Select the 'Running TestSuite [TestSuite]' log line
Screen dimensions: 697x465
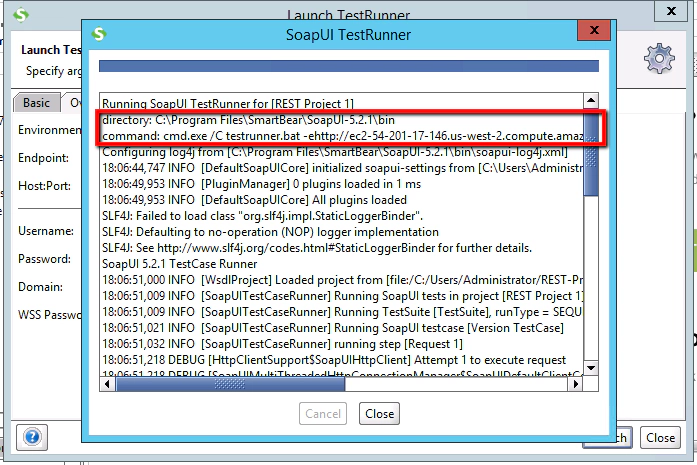[342, 312]
